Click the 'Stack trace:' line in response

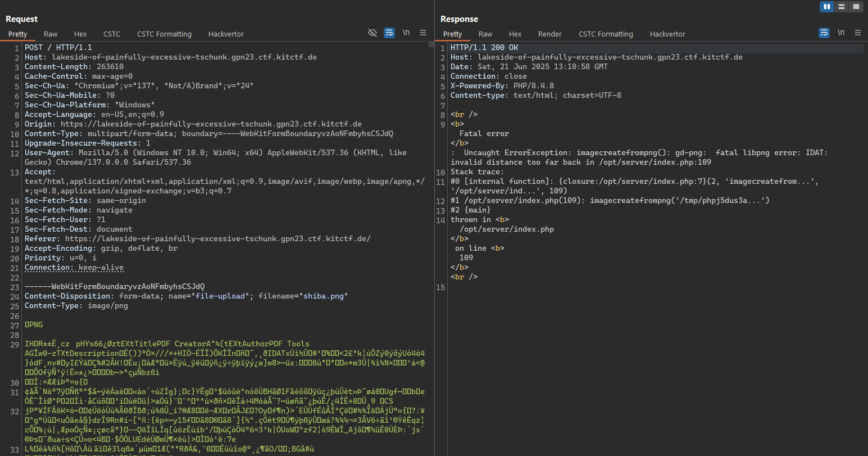coord(478,171)
